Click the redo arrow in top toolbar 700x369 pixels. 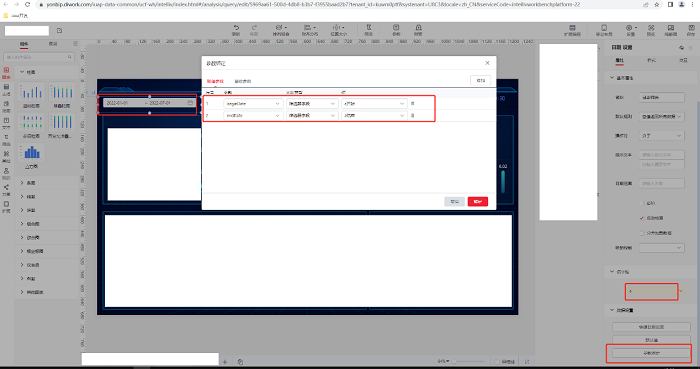click(254, 27)
